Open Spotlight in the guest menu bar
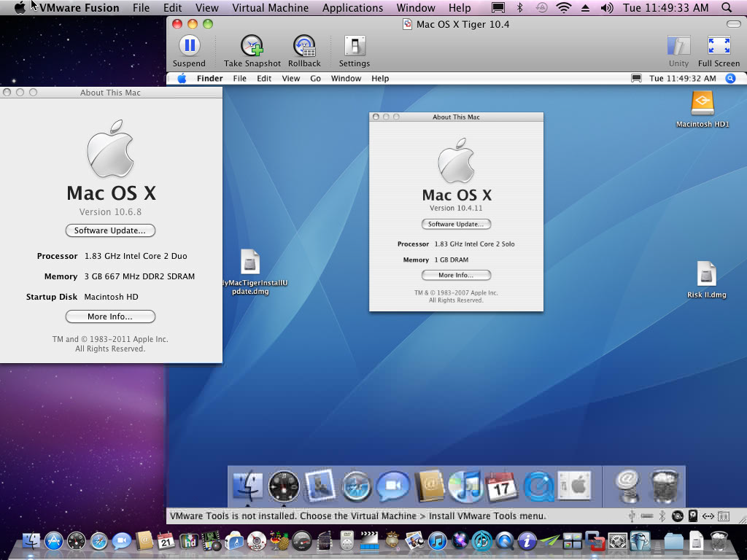 pos(730,79)
